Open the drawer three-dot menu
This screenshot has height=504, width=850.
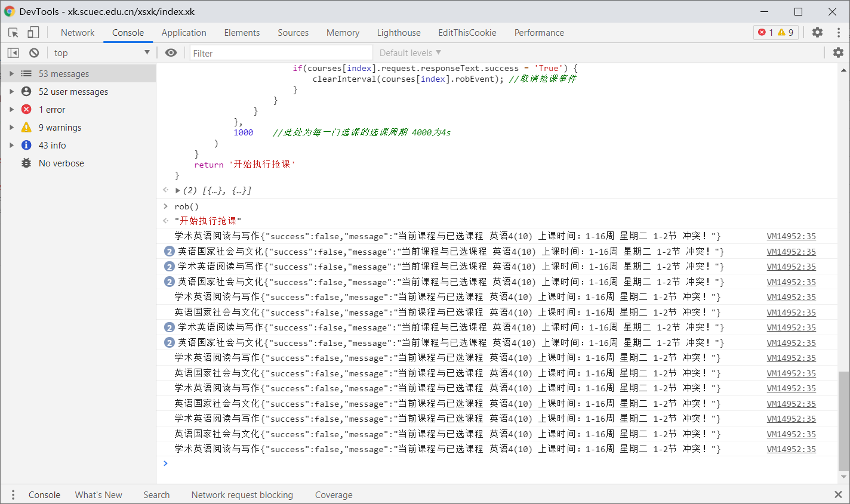pyautogui.click(x=13, y=494)
